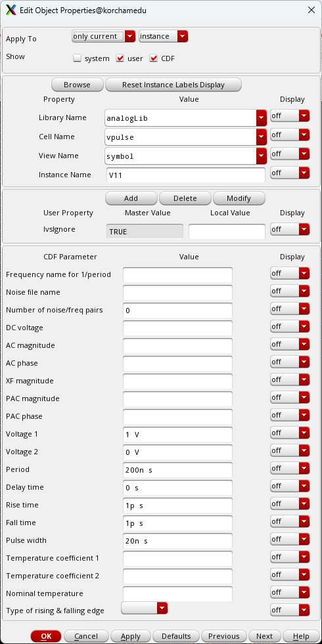Image resolution: width=322 pixels, height=644 pixels.
Task: Expand View Name dropdown arrow
Action: [261, 156]
